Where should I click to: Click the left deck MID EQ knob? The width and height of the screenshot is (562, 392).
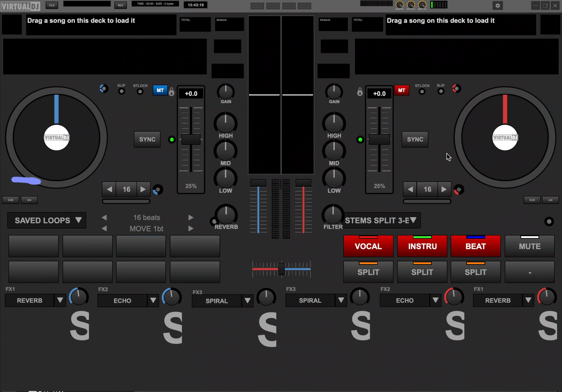click(226, 150)
